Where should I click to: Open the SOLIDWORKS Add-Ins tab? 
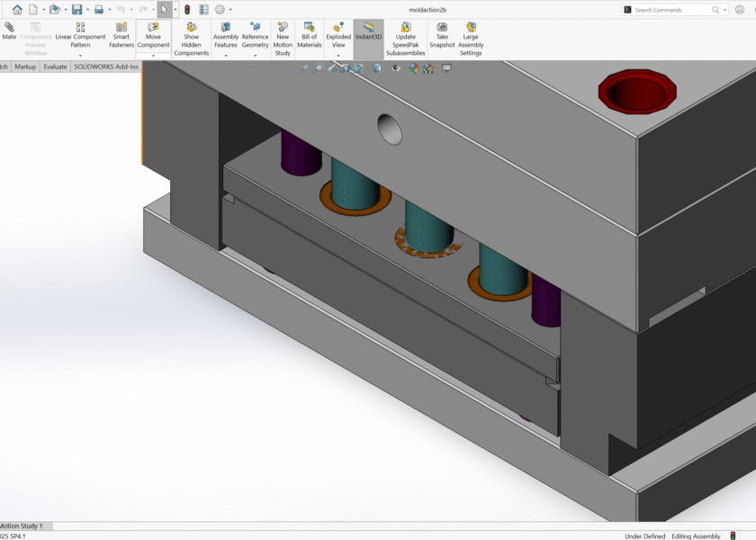click(x=105, y=67)
